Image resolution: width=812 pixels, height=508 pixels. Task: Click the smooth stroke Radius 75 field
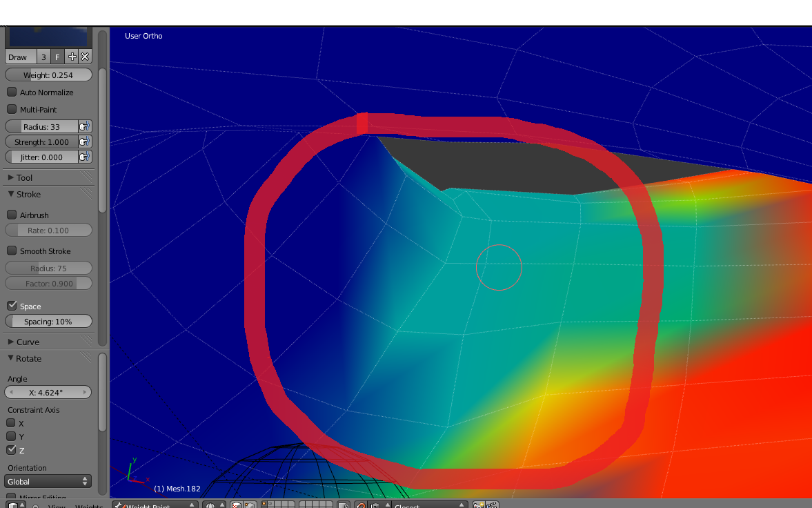(x=49, y=268)
